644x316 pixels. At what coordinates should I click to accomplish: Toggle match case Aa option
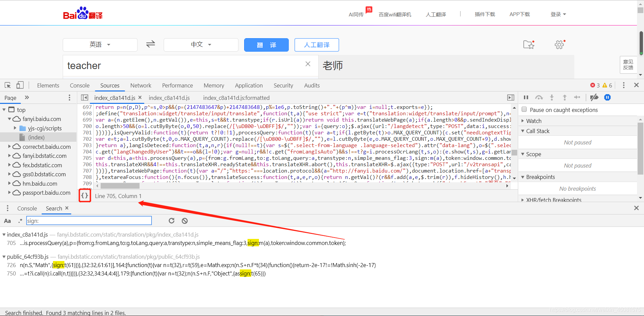(x=7, y=221)
